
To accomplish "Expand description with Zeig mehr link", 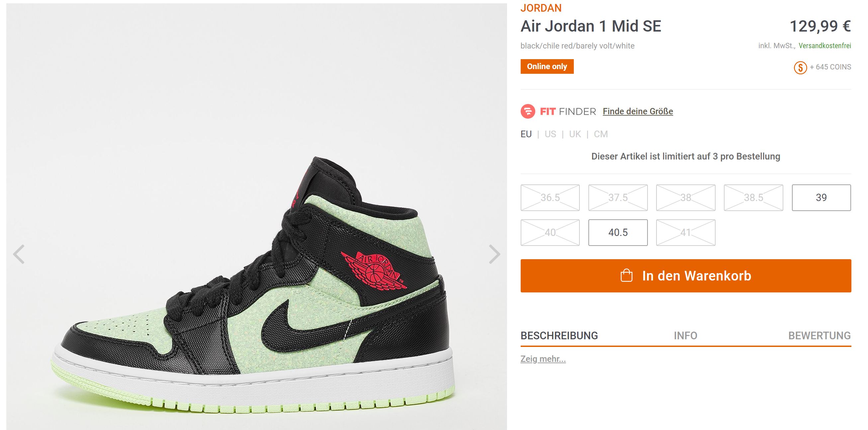I will [x=543, y=359].
